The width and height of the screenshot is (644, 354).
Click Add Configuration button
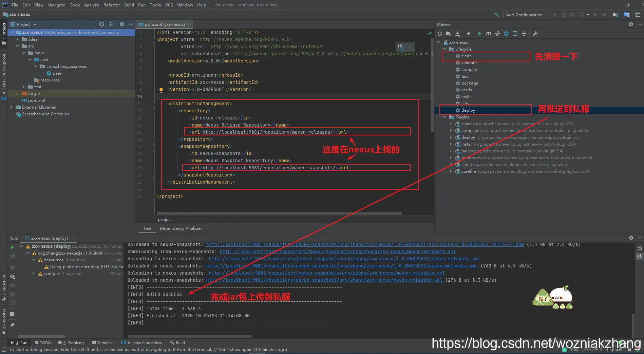coord(526,15)
